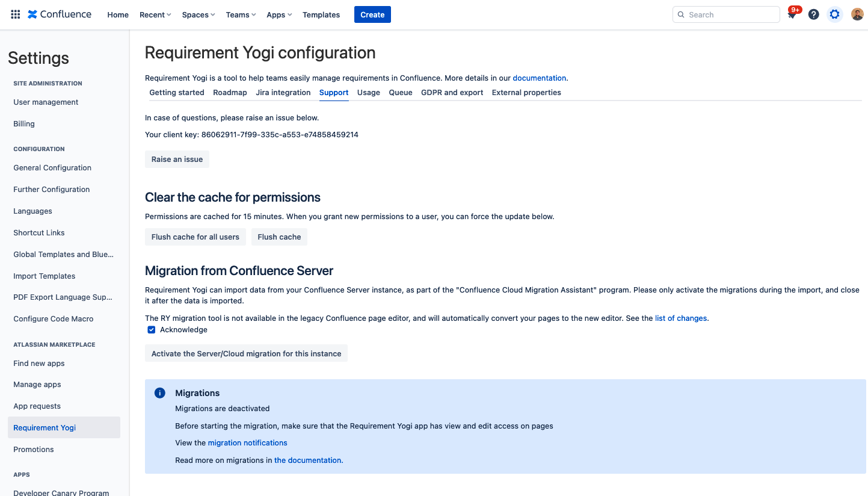Screen dimensions: 868x496
Task: Open the settings gear icon
Action: coord(834,14)
